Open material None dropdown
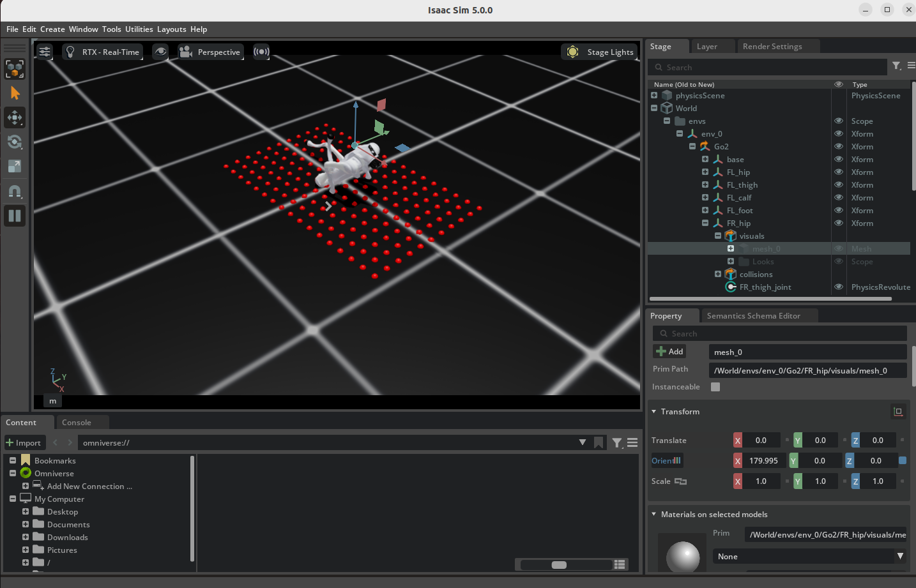The image size is (916, 588). (810, 557)
